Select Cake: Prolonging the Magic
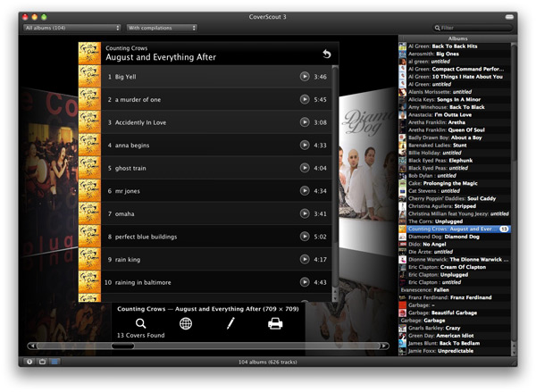 455,183
